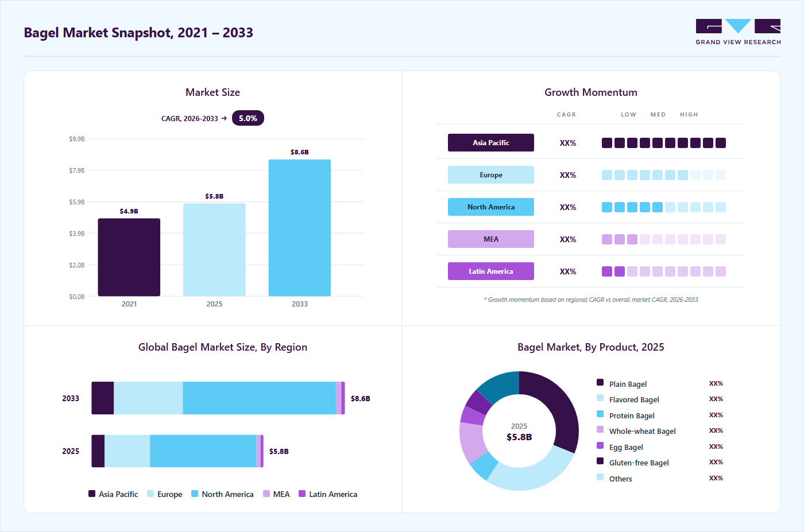Viewport: 804px width, 532px height.
Task: Click the Grand View Research logo
Action: (738, 32)
